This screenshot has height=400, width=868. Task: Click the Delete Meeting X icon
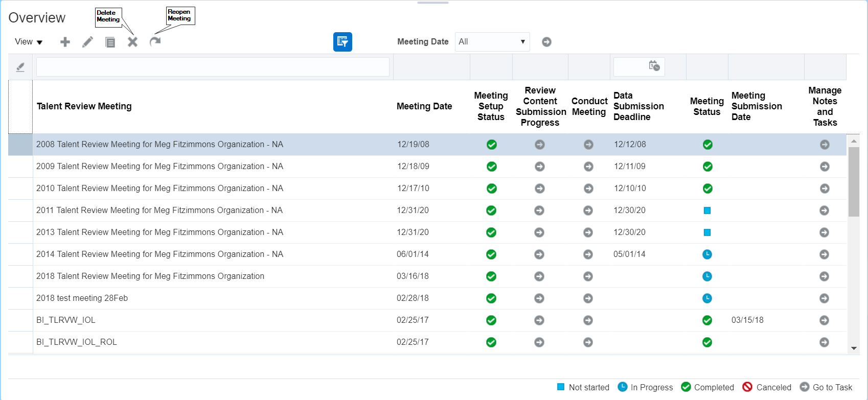132,42
